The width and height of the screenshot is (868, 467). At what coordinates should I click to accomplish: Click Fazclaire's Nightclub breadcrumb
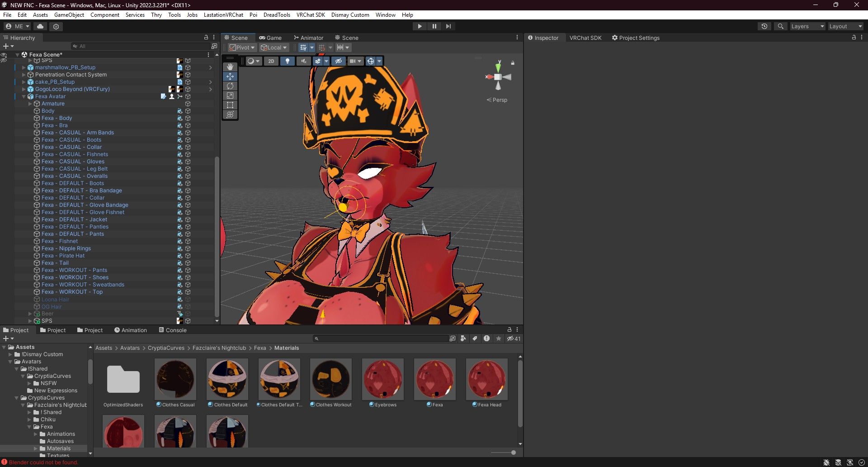219,348
